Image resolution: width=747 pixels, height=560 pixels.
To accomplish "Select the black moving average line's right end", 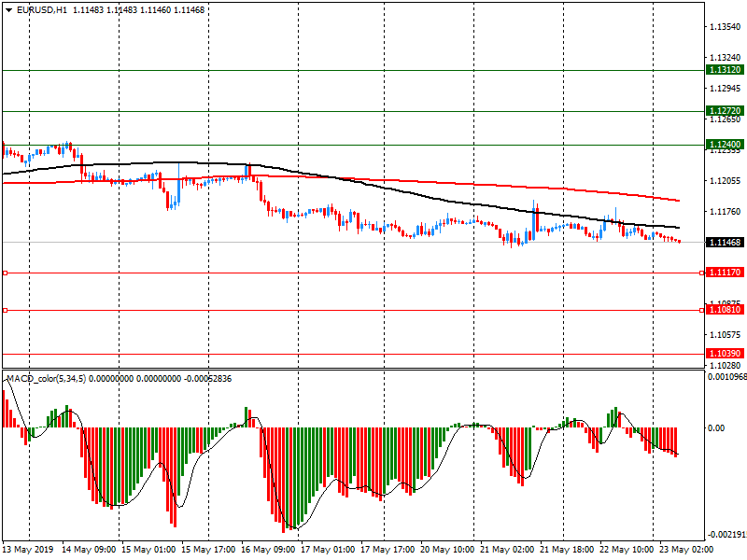I will pyautogui.click(x=677, y=228).
